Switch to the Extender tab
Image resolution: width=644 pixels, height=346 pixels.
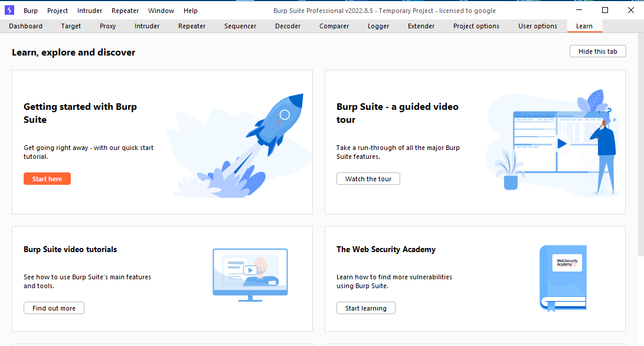[x=421, y=27]
